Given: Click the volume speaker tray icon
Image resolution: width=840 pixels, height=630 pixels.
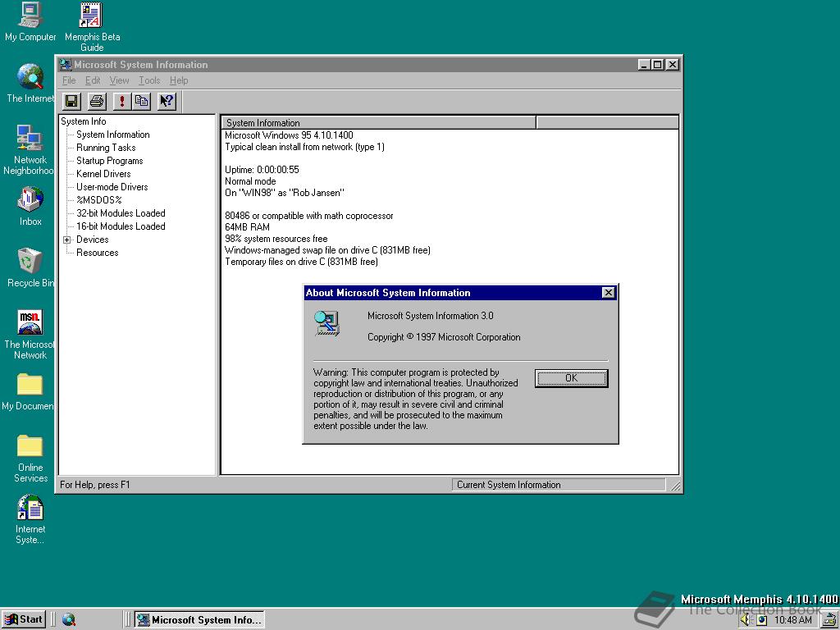Looking at the screenshot, I should 745,620.
